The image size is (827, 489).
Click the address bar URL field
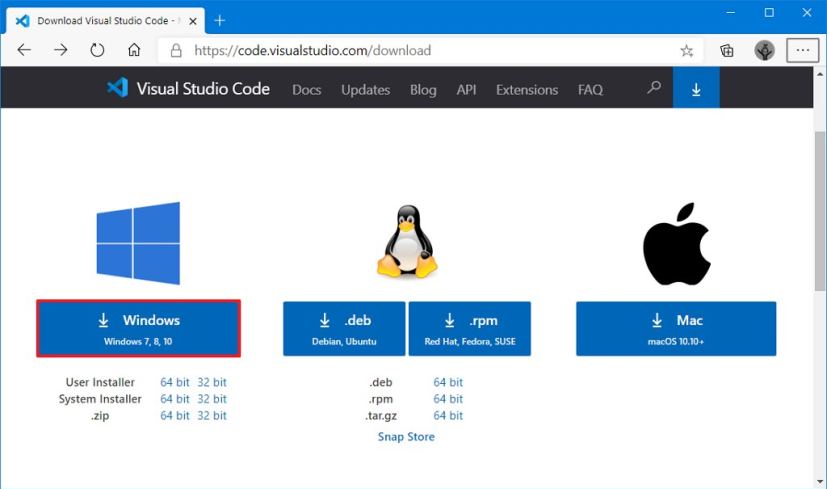pos(430,51)
